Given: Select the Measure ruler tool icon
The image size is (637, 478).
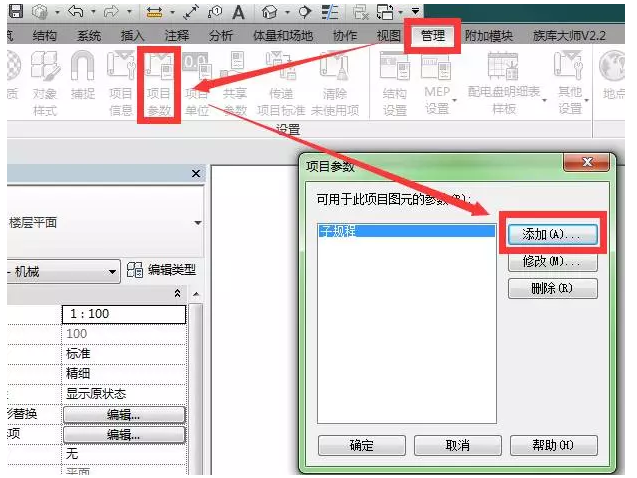Looking at the screenshot, I should tap(154, 12).
